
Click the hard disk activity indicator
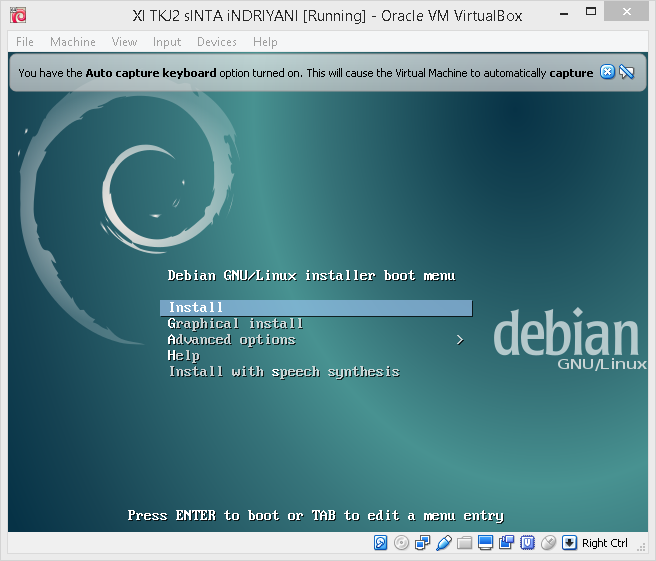click(380, 543)
